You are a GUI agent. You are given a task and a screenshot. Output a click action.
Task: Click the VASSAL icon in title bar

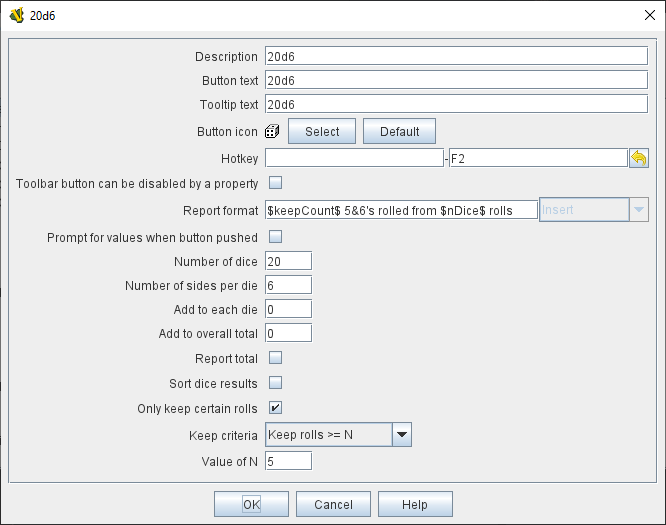[16, 14]
